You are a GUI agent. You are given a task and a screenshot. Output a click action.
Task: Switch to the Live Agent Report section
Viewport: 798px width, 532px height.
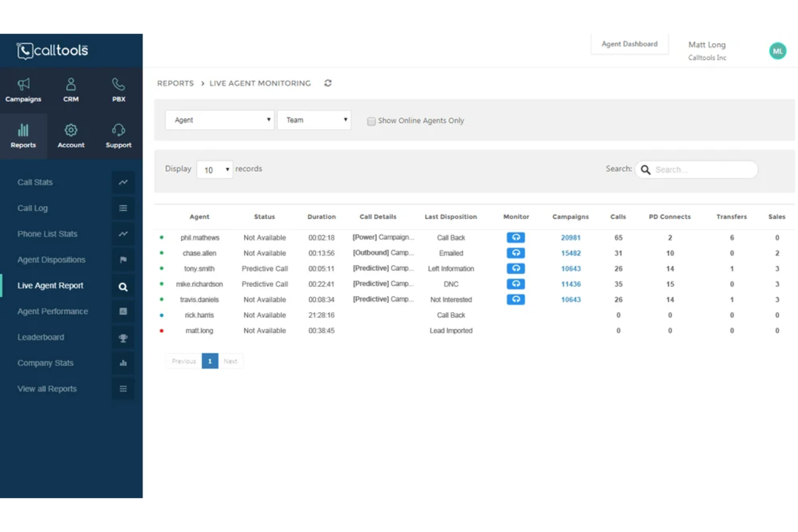[x=50, y=285]
